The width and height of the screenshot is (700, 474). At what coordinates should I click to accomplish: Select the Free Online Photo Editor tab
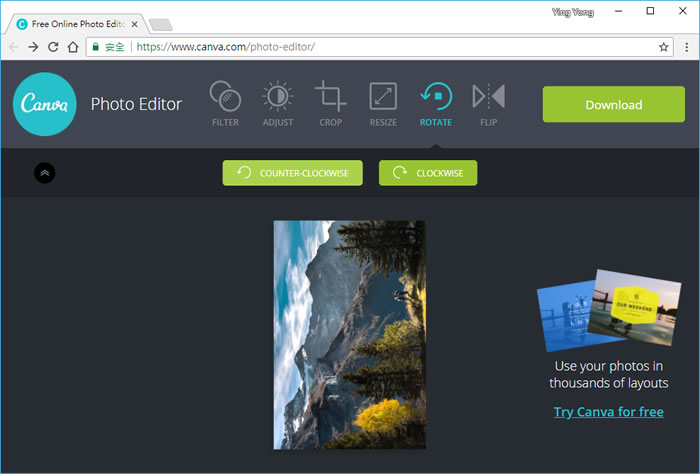pyautogui.click(x=77, y=24)
